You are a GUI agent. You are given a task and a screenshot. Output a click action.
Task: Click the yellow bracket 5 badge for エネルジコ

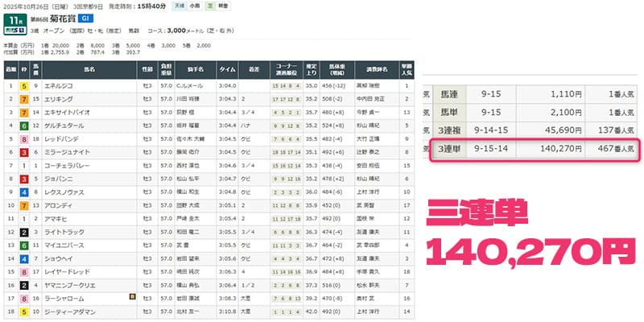[x=24, y=86]
